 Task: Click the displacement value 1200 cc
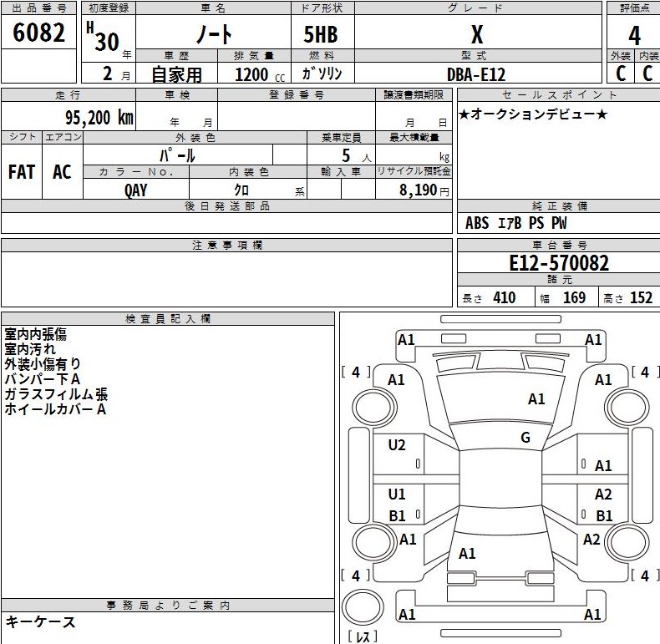[260, 75]
